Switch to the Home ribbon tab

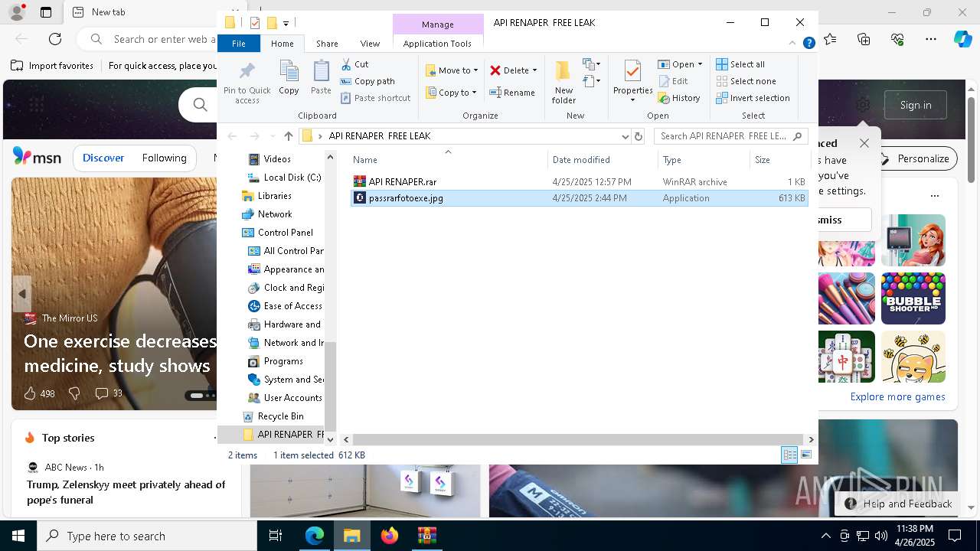click(282, 44)
